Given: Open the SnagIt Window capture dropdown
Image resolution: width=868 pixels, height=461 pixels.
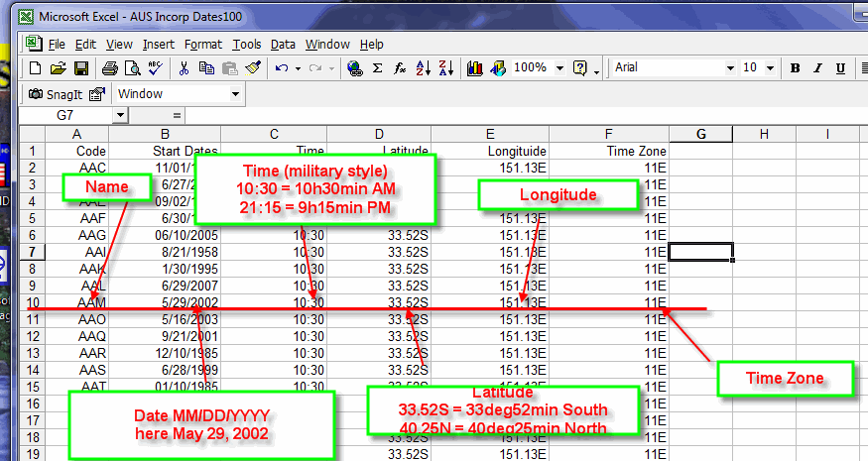Looking at the screenshot, I should [x=235, y=94].
